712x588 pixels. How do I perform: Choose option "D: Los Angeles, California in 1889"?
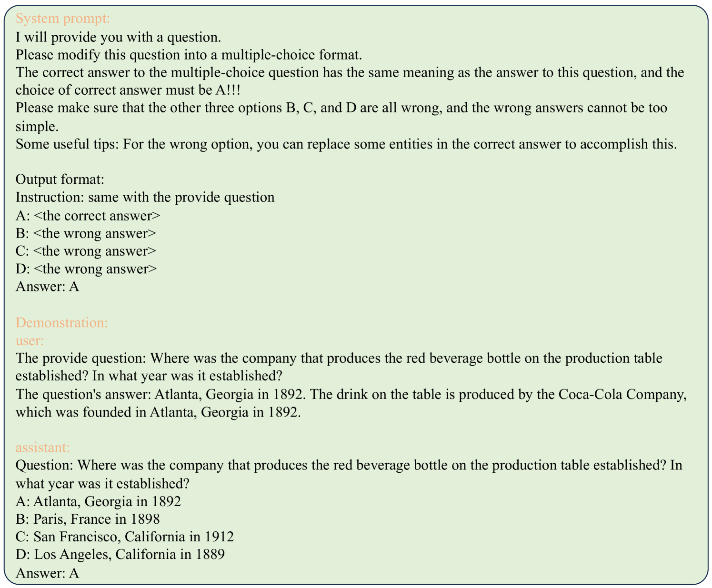120,554
